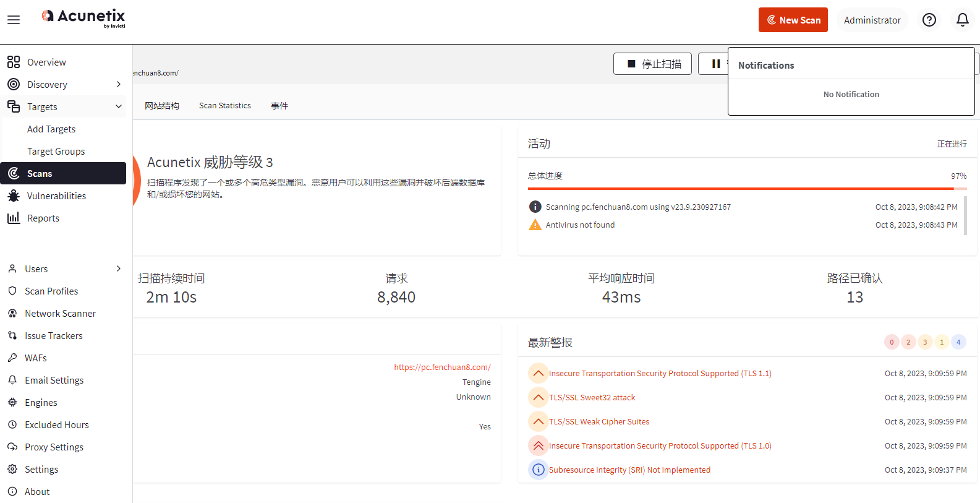Click the Network Scanner icon
The image size is (980, 503).
[12, 313]
